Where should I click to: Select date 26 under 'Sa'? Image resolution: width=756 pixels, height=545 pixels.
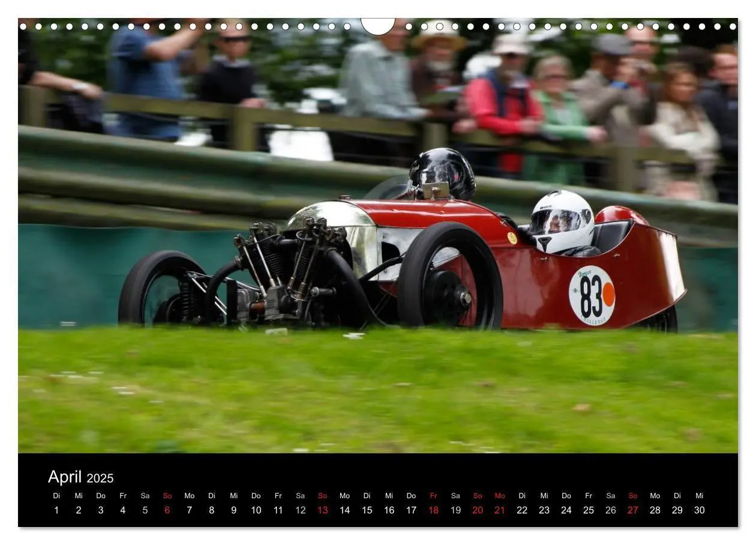[x=611, y=510]
